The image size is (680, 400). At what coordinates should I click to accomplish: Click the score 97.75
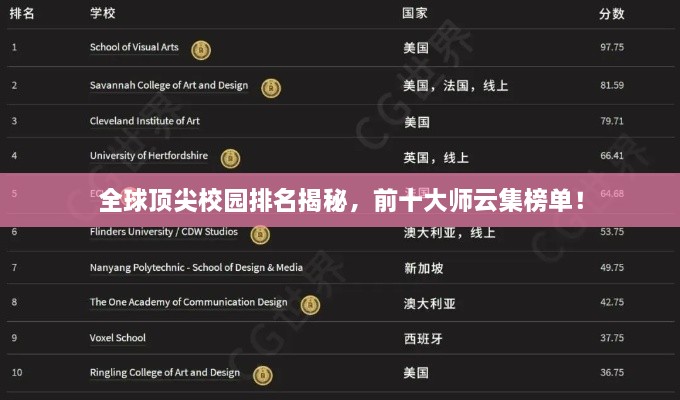612,47
